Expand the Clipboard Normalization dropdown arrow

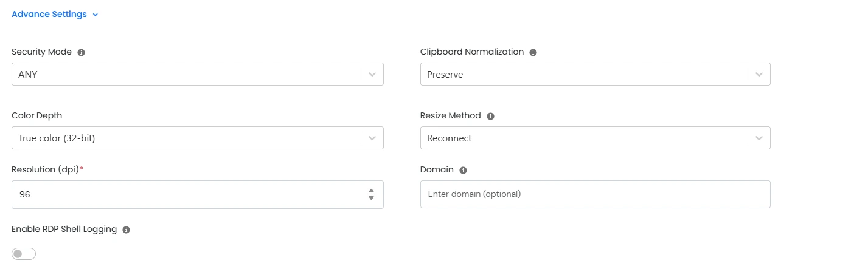759,75
